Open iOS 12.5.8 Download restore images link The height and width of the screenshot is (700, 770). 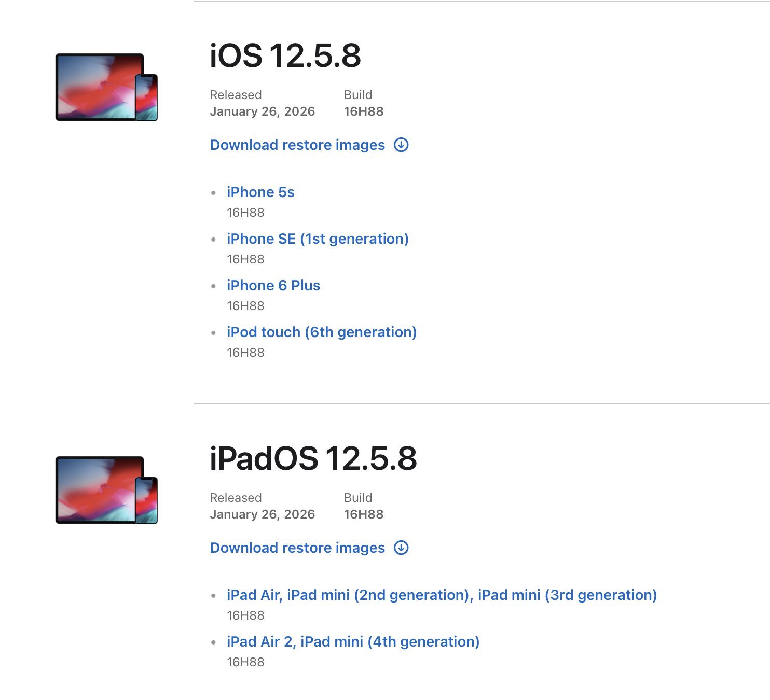[x=297, y=145]
